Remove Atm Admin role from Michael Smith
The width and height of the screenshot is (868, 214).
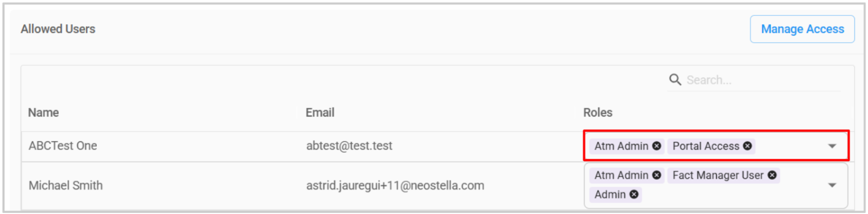(656, 175)
